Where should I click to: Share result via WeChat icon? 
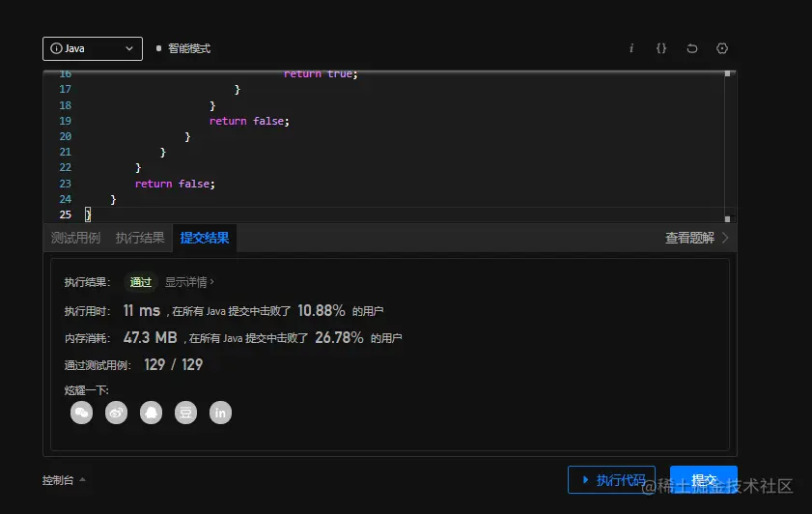coord(81,413)
